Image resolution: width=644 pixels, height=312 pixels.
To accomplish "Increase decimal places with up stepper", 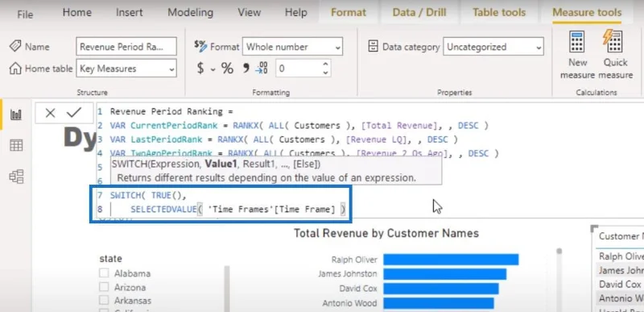I will (x=325, y=64).
